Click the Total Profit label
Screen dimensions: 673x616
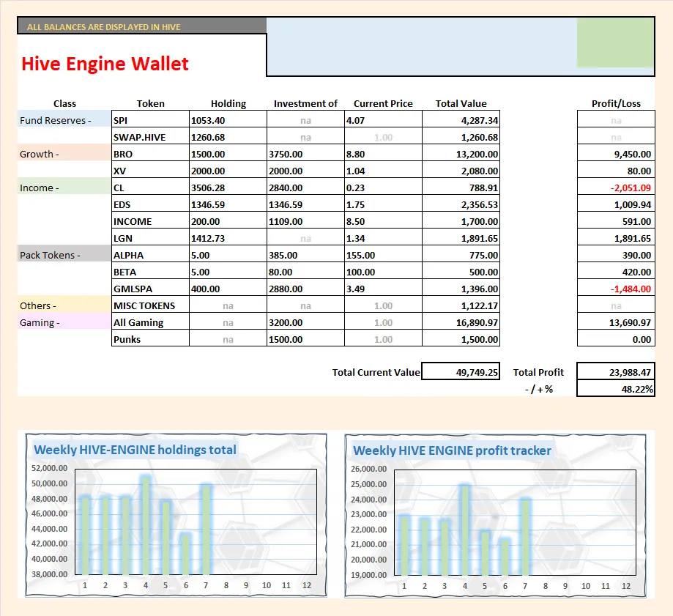pyautogui.click(x=538, y=372)
